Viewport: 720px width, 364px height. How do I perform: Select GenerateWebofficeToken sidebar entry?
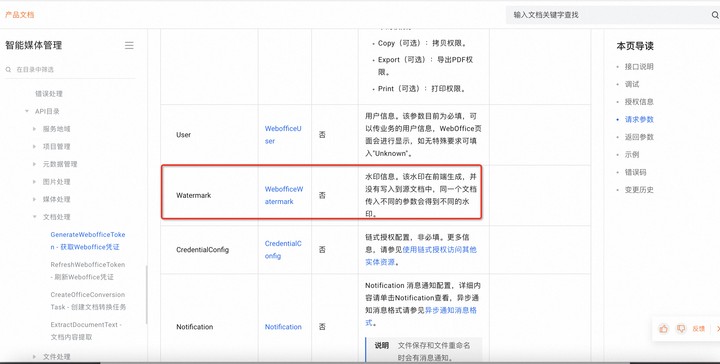pyautogui.click(x=88, y=241)
